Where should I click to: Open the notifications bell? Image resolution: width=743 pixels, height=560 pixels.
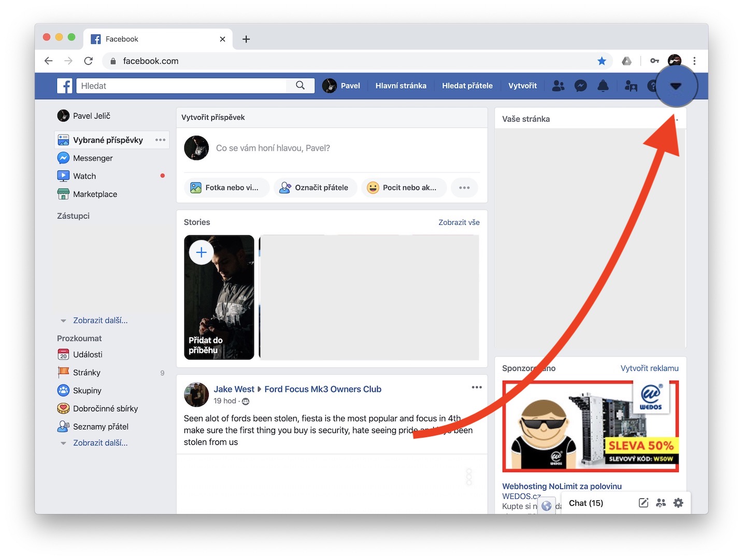(603, 86)
